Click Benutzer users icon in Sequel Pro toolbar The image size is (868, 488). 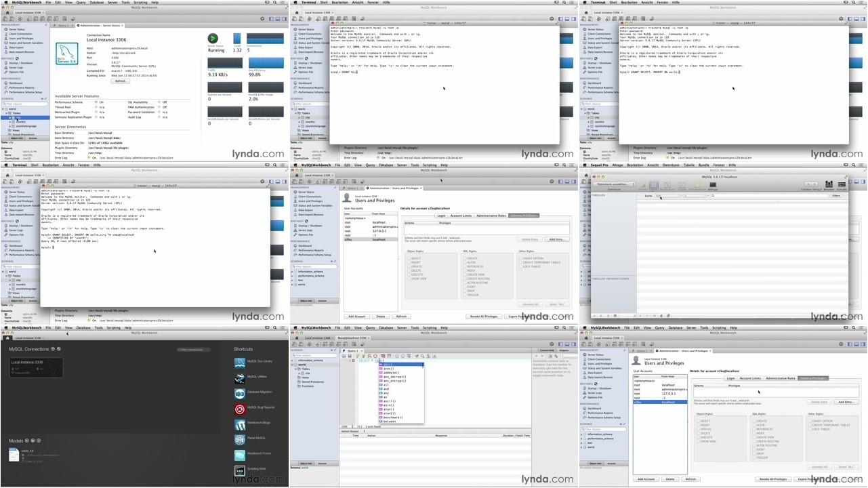pos(829,185)
